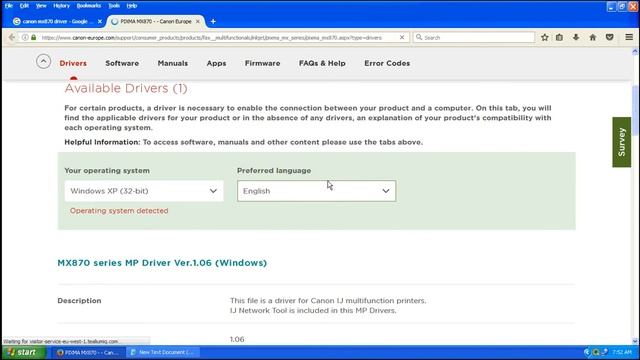Go to the Software section
This screenshot has height=360, width=640.
click(122, 63)
